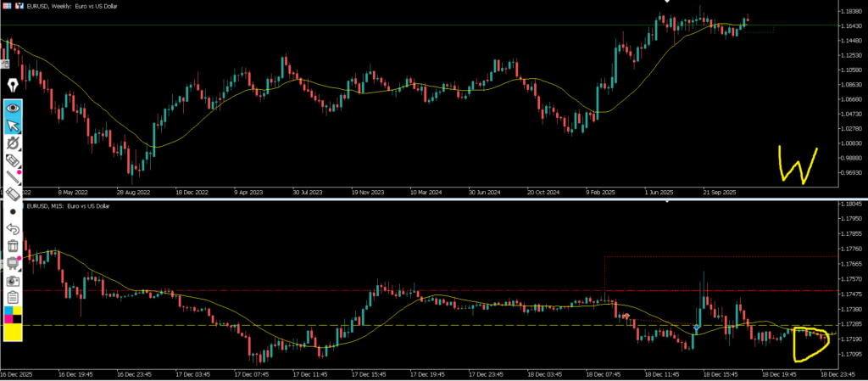Image resolution: width=868 pixels, height=381 pixels.
Task: Select the highlighter marker tool
Action: tap(13, 160)
